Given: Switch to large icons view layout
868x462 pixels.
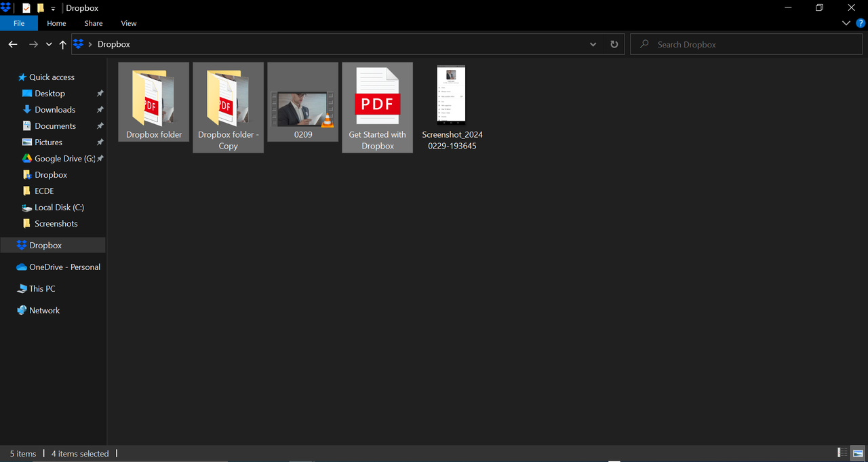Looking at the screenshot, I should [858, 453].
